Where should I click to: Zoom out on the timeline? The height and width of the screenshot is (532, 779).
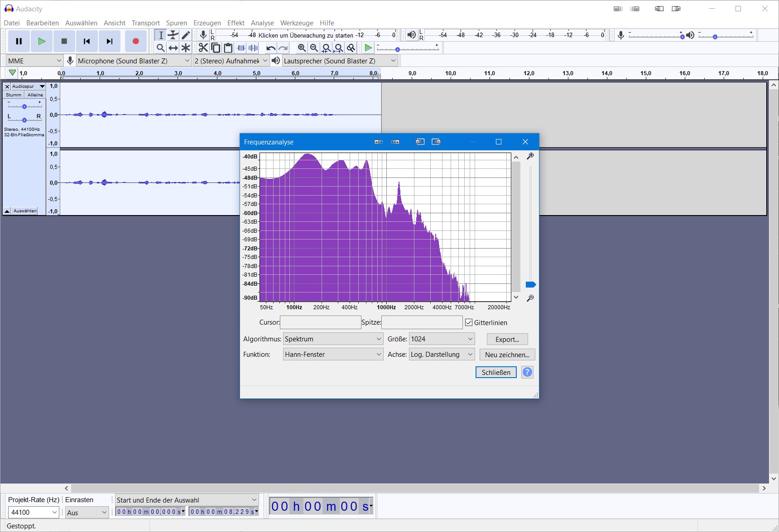[x=314, y=48]
